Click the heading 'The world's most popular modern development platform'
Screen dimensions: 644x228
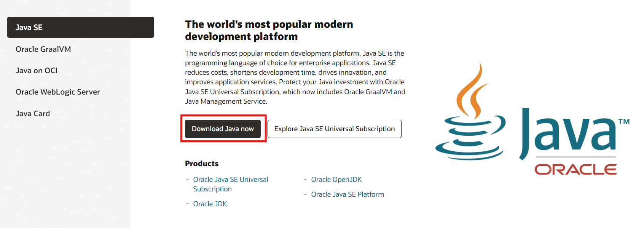[269, 31]
